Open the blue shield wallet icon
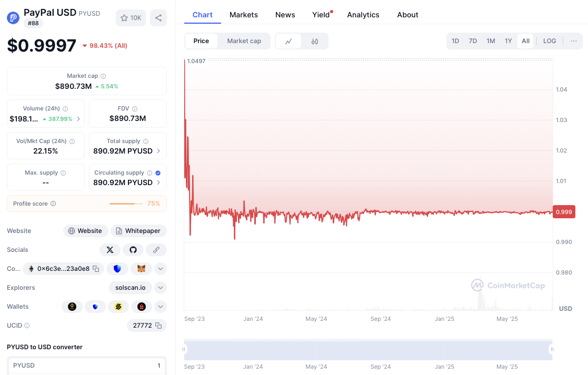 95,307
